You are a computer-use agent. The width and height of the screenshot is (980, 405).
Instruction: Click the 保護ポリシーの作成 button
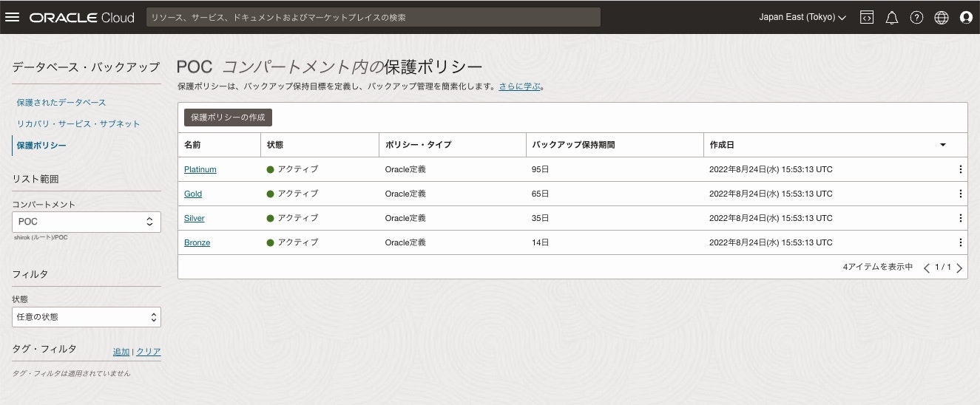229,118
